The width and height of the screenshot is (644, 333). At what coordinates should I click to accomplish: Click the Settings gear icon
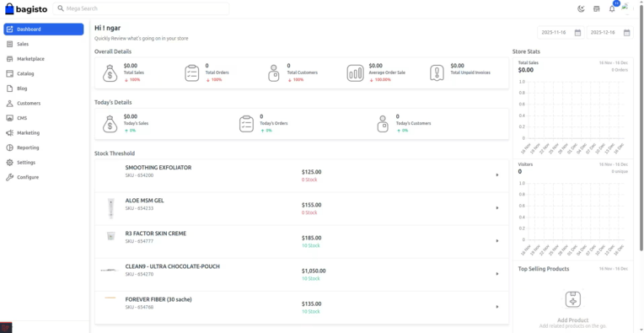[10, 162]
